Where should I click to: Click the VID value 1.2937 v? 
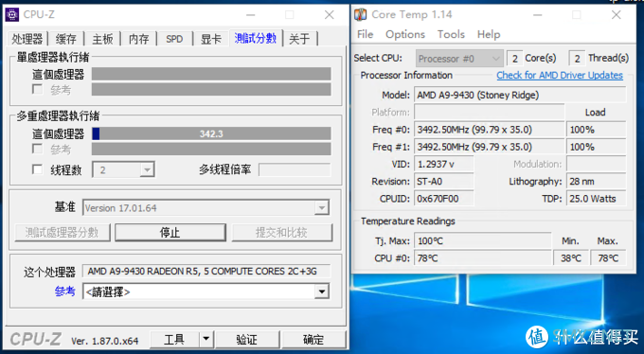443,165
